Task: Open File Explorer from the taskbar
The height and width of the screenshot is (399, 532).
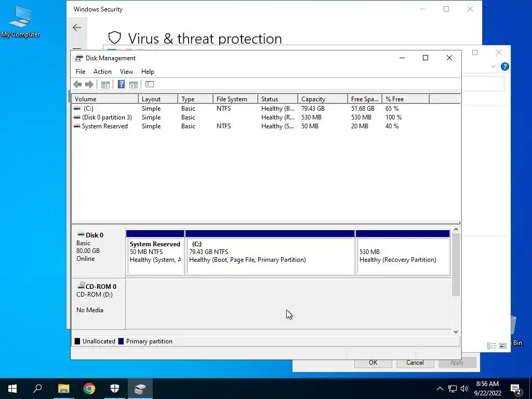Action: tap(63, 389)
